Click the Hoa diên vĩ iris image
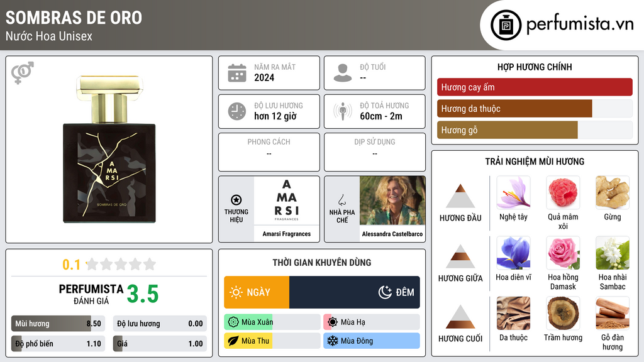Viewport: 644px width, 362px height. [x=513, y=253]
